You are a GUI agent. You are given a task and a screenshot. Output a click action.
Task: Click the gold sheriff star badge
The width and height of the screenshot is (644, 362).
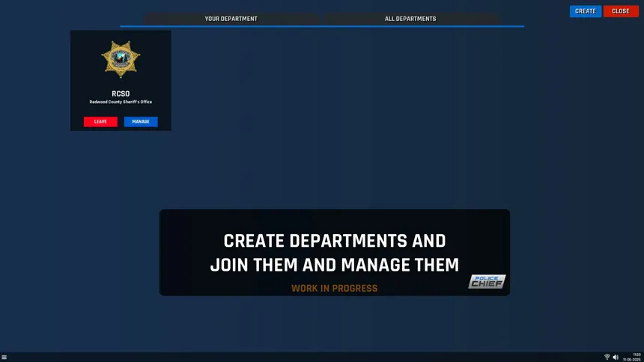tap(121, 60)
